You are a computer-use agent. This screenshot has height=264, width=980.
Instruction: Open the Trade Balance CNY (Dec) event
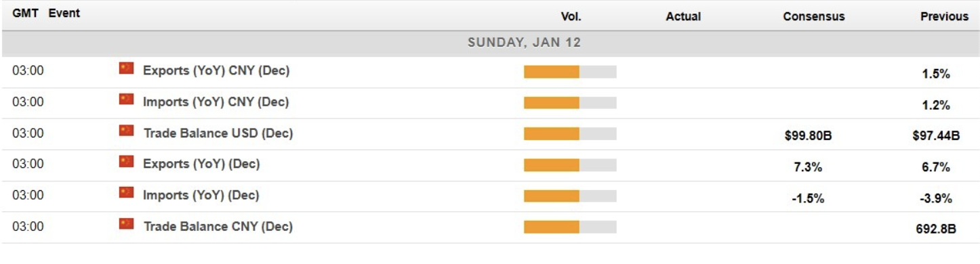(218, 226)
